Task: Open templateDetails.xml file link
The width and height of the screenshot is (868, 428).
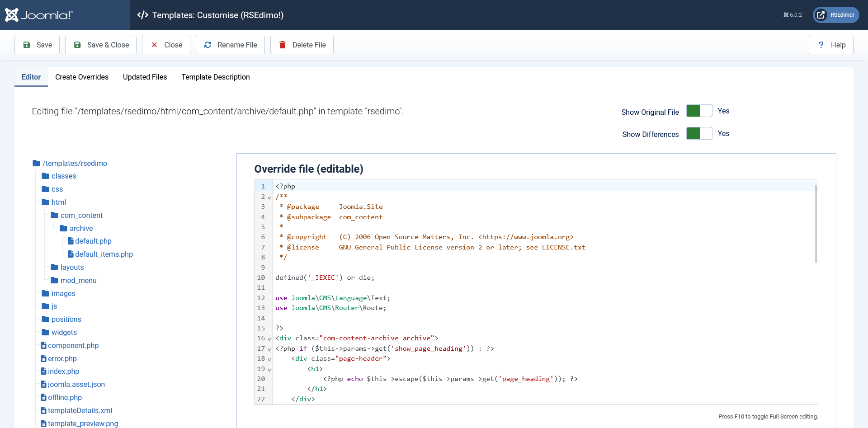Action: click(x=80, y=410)
